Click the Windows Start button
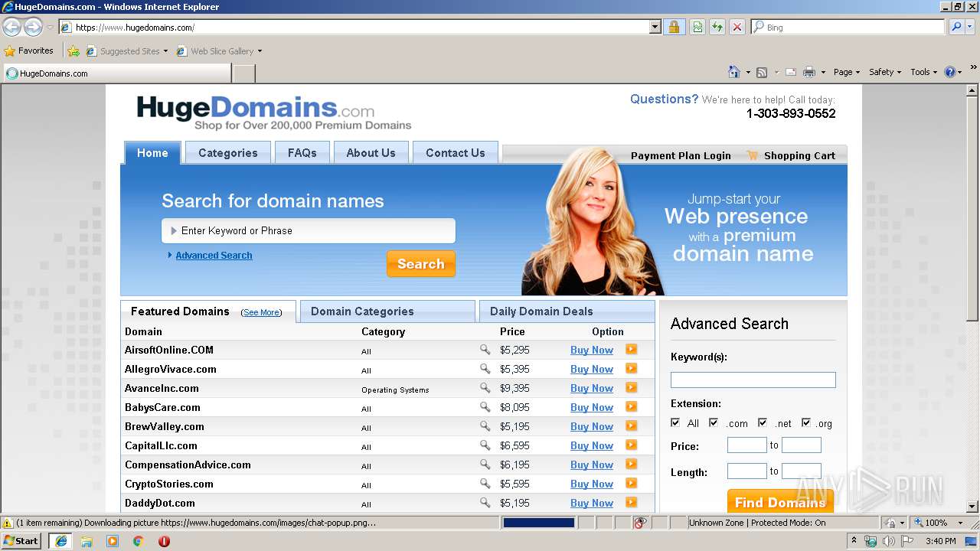Image resolution: width=980 pixels, height=551 pixels. [22, 541]
